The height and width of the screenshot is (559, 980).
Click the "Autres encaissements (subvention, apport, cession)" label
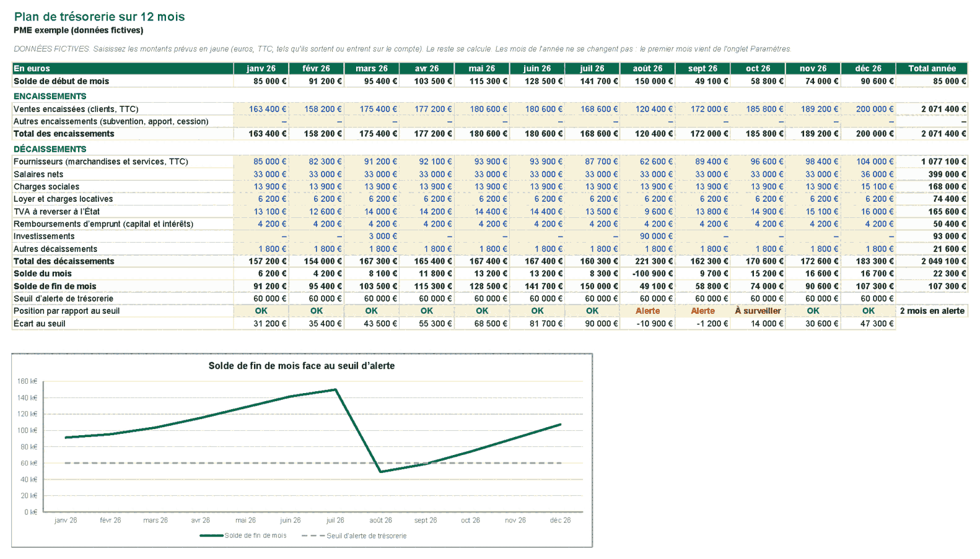[x=111, y=121]
